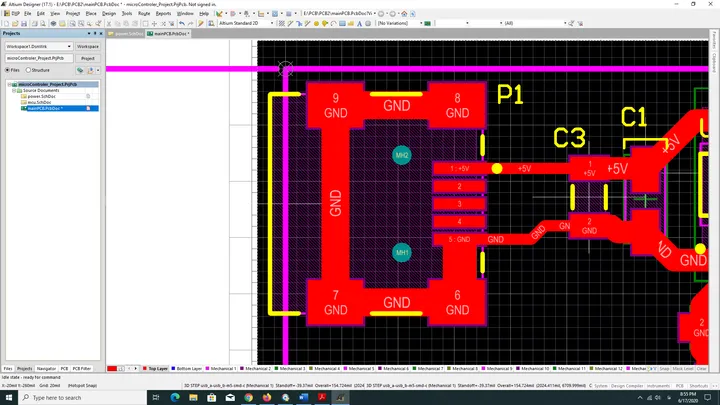Click the Place arc icon
The height and width of the screenshot is (405, 720).
333,23
